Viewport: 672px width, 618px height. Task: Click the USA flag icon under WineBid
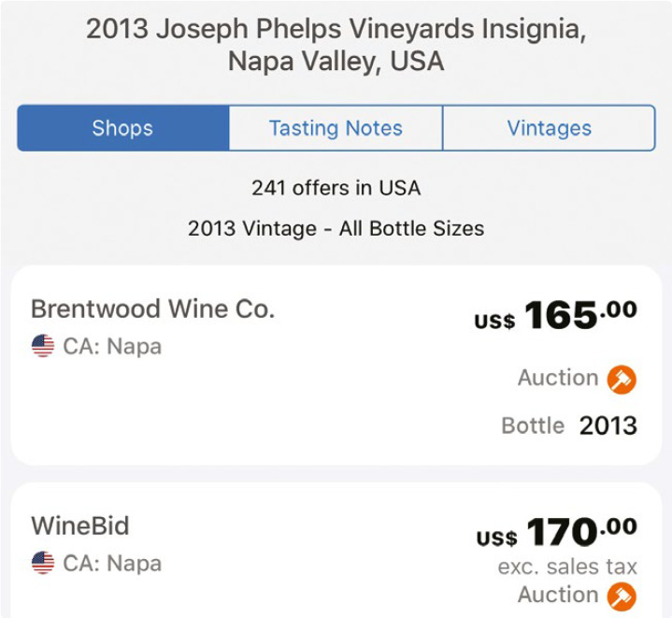click(43, 562)
